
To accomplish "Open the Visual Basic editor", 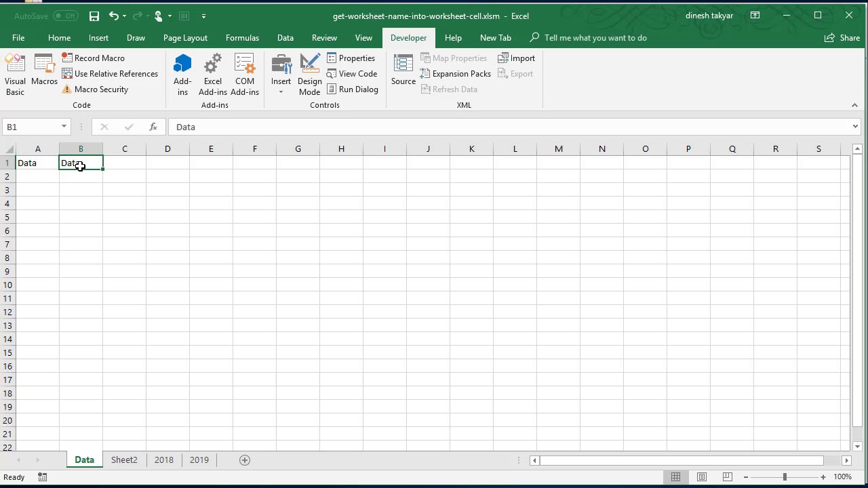I will pyautogui.click(x=15, y=75).
